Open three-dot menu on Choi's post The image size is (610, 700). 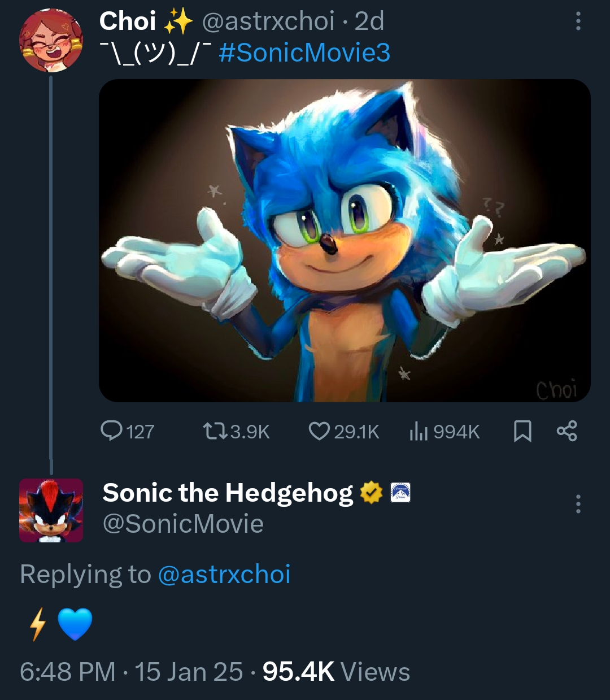[x=578, y=21]
